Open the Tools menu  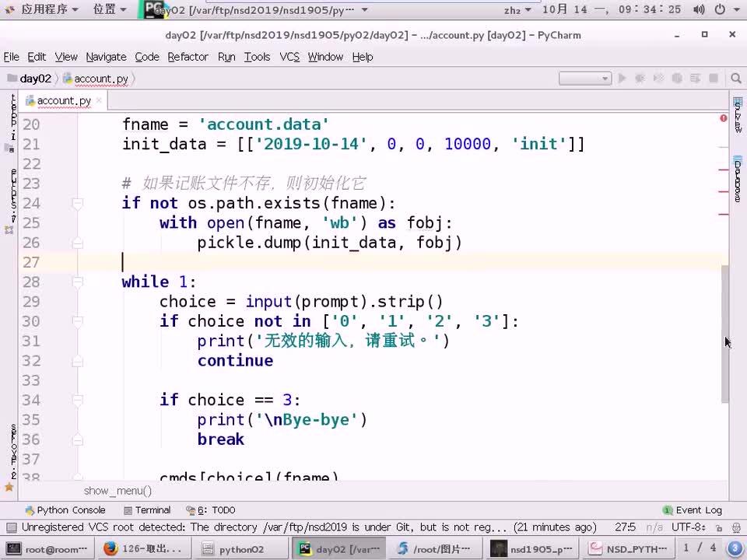click(x=257, y=57)
